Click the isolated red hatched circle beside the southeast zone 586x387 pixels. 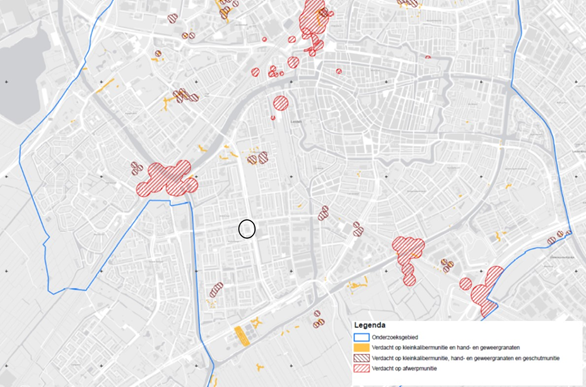465,284
